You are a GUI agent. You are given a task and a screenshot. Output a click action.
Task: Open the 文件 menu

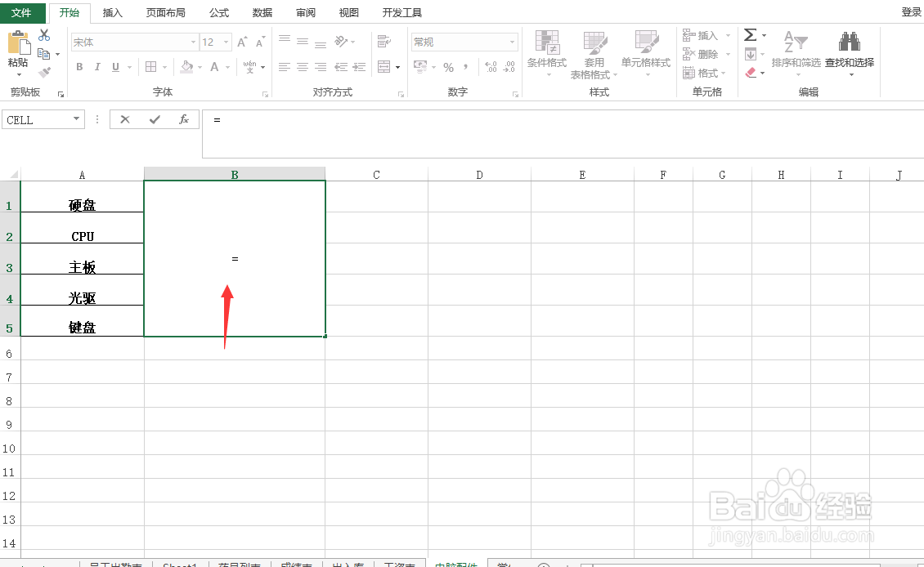[22, 12]
